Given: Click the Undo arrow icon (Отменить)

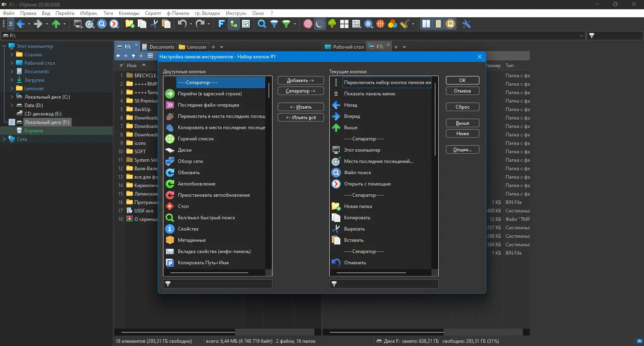Looking at the screenshot, I should click(336, 263).
